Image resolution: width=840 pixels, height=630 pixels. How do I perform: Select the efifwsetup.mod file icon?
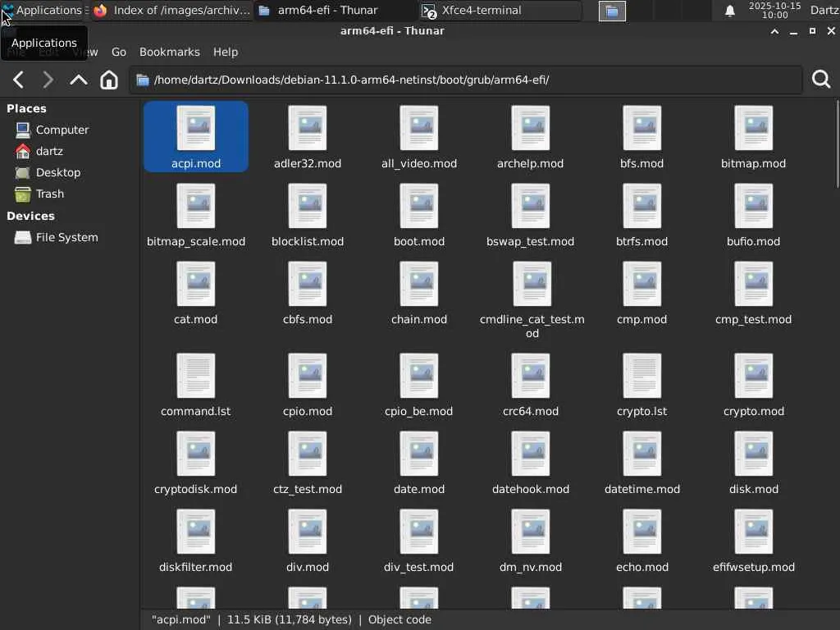click(x=753, y=531)
